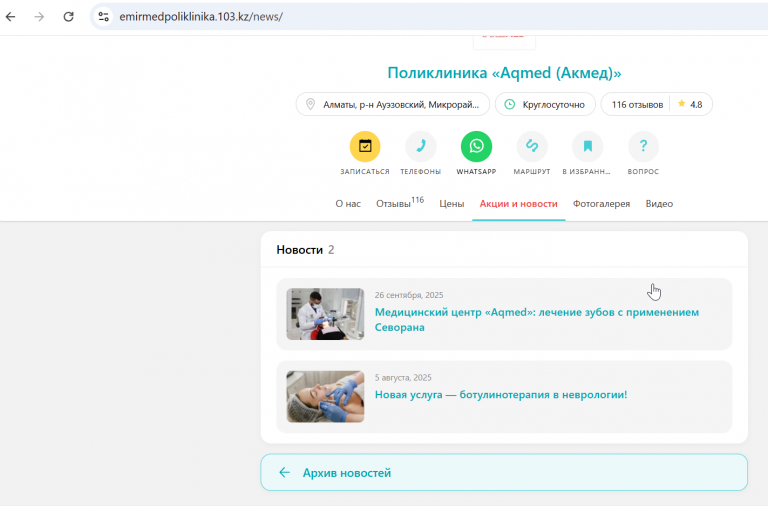This screenshot has width=768, height=506.
Task: Open dentist news thumbnail image
Action: point(325,314)
